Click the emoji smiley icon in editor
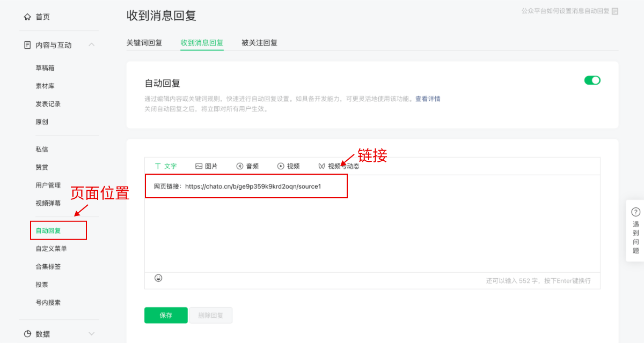The height and width of the screenshot is (343, 644). [x=158, y=278]
